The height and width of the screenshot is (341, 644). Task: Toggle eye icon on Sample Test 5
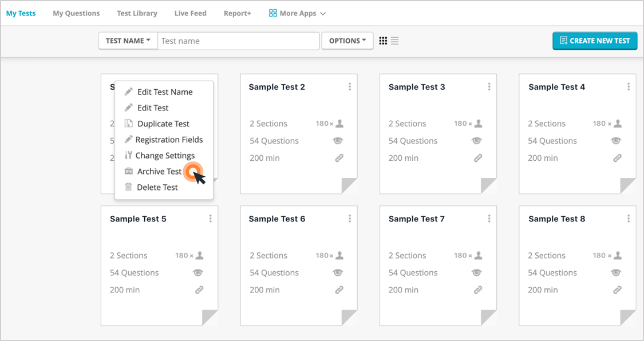pyautogui.click(x=199, y=272)
